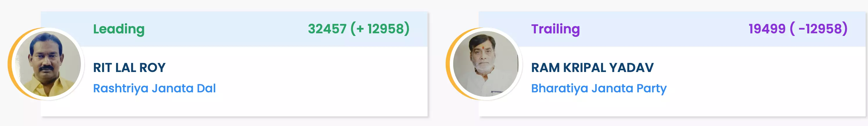The image size is (868, 126).
Task: Select the purple ( -12958) margin figure
Action: [x=819, y=29]
